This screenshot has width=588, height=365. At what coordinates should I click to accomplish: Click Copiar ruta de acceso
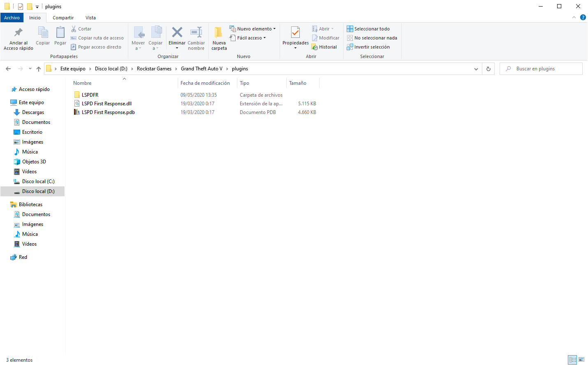tap(97, 38)
